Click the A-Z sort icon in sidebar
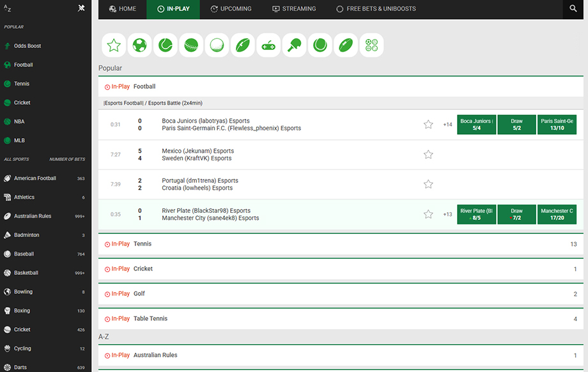 (7, 8)
